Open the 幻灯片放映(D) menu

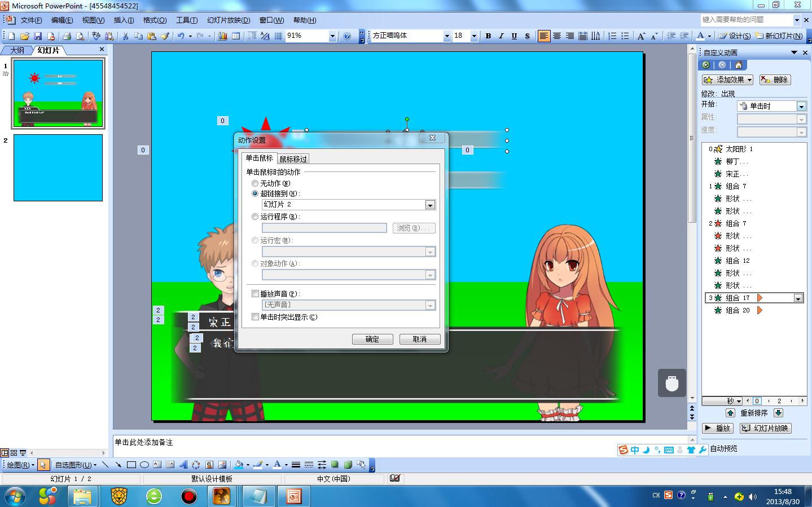(229, 20)
